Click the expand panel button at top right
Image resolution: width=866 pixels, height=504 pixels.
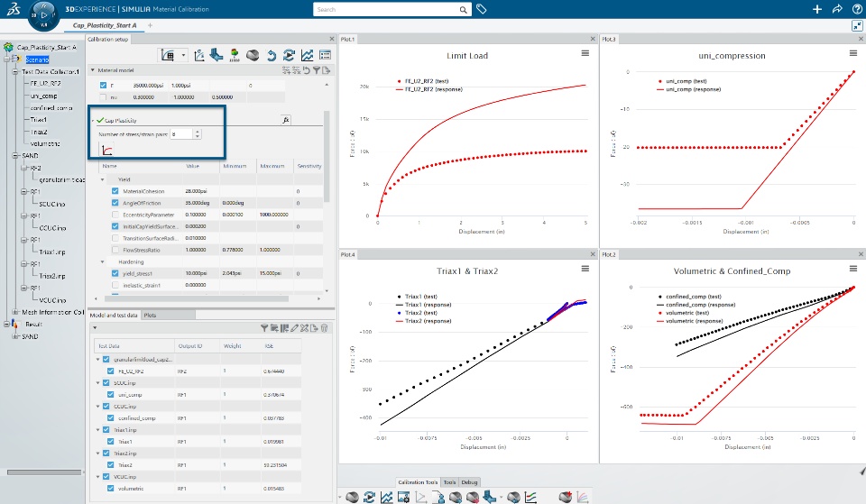click(857, 26)
